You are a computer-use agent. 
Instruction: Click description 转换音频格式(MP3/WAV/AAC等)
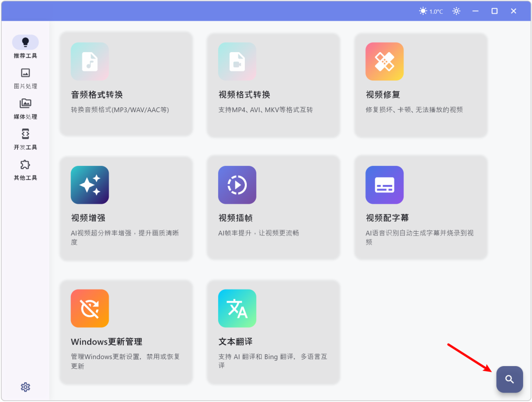(x=120, y=110)
